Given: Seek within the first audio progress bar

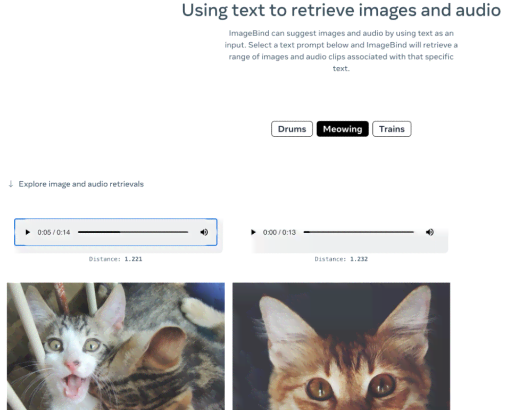Looking at the screenshot, I should point(133,232).
